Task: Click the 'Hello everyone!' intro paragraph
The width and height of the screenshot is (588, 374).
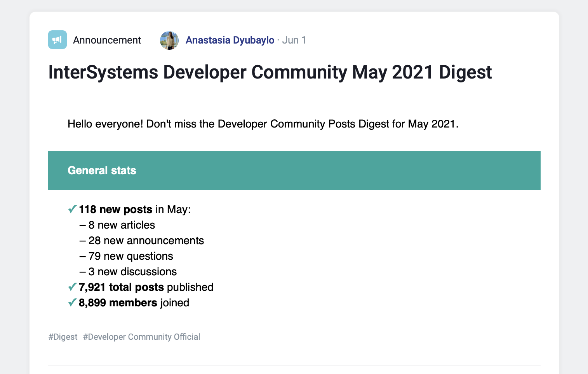Action: (263, 124)
